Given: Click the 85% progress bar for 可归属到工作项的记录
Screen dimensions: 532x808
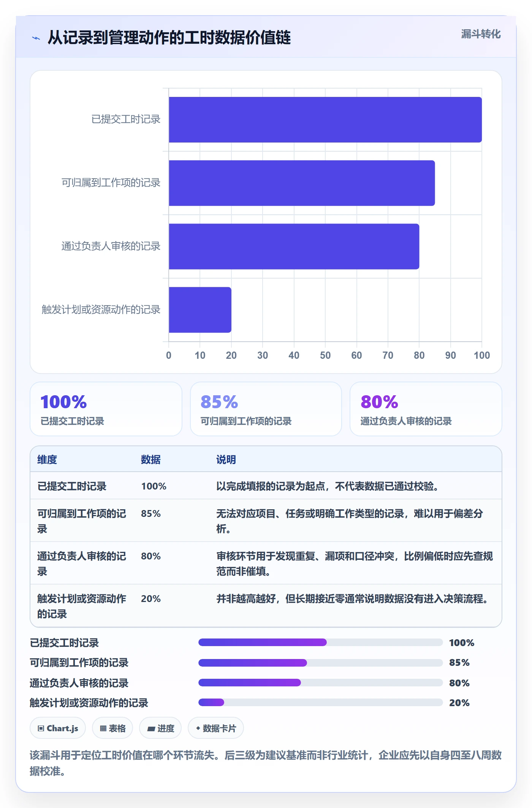Looking at the screenshot, I should [x=321, y=663].
